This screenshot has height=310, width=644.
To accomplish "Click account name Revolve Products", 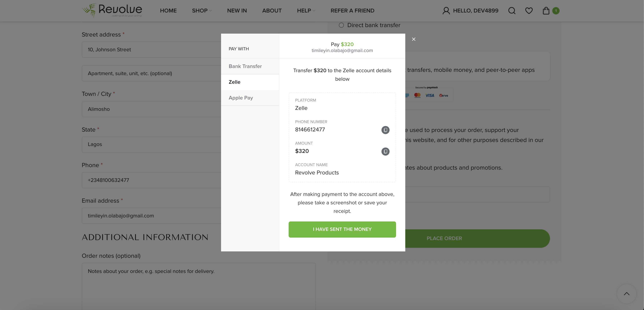I will click(317, 173).
